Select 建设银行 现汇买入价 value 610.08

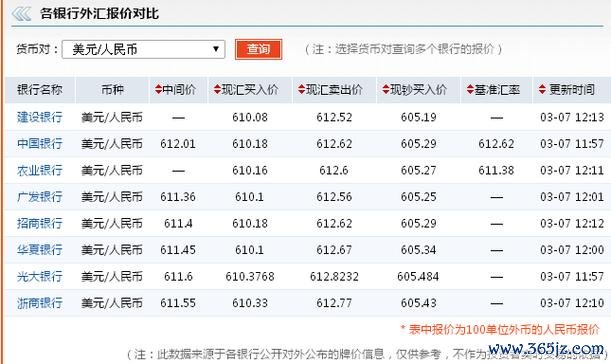(250, 117)
